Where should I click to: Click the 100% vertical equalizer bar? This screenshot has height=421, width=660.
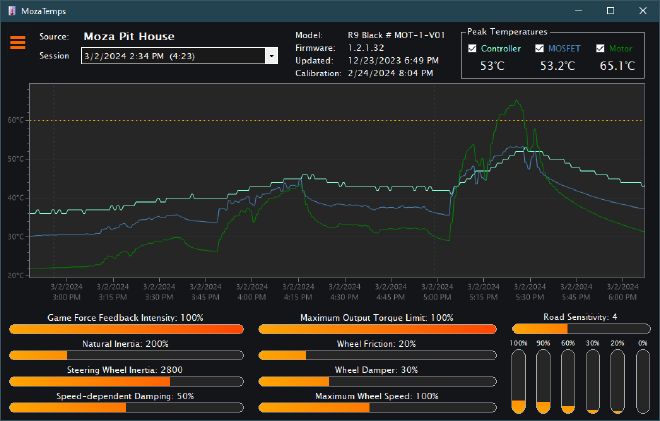(x=518, y=380)
